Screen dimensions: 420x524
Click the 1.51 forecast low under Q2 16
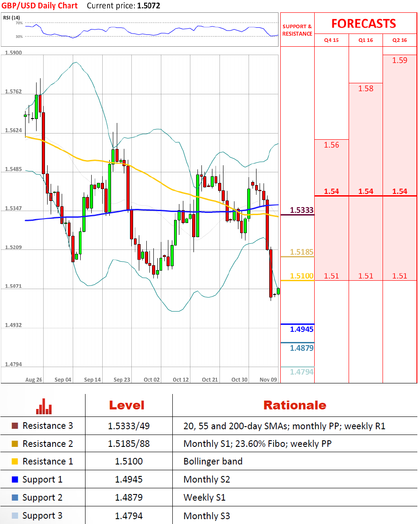[x=400, y=276]
